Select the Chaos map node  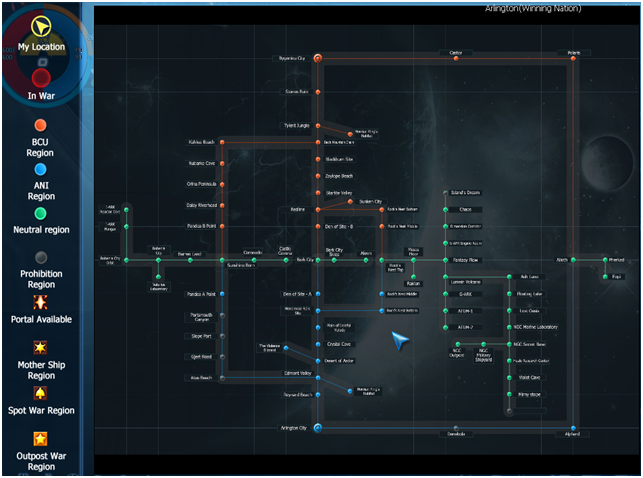pos(445,209)
